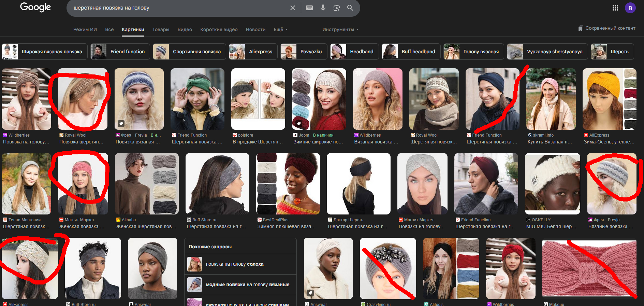
Task: Clear the search box with X icon
Action: [292, 8]
